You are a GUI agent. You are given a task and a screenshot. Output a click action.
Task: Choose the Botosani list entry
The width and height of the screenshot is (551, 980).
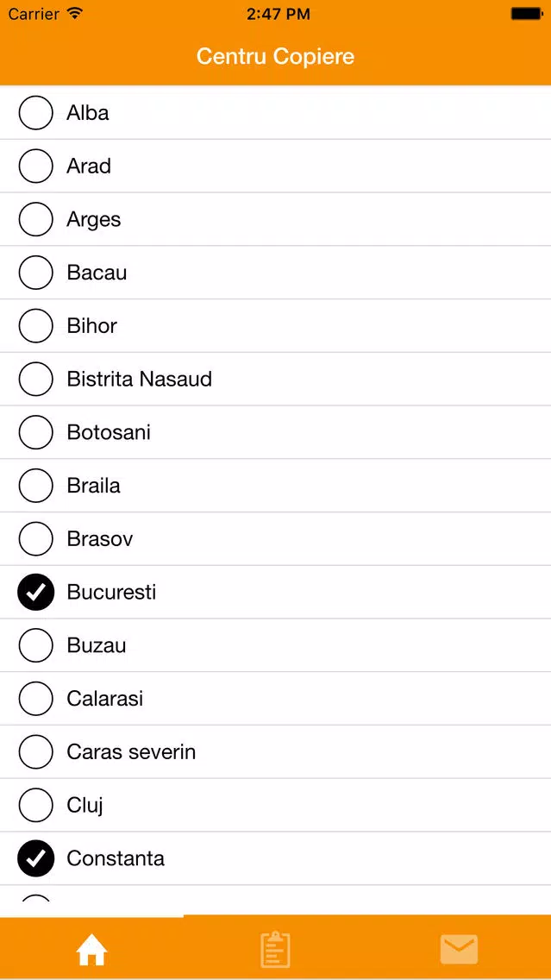click(276, 432)
